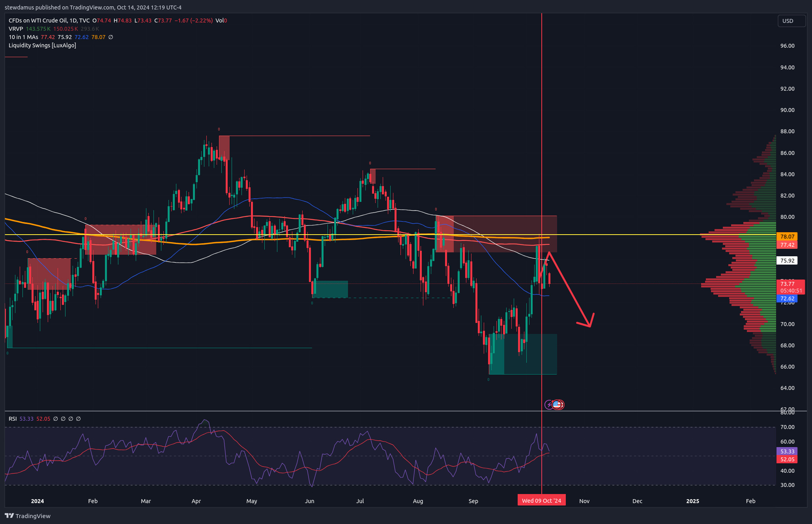812x524 pixels.
Task: Click the US flag economic event icon
Action: [x=557, y=405]
